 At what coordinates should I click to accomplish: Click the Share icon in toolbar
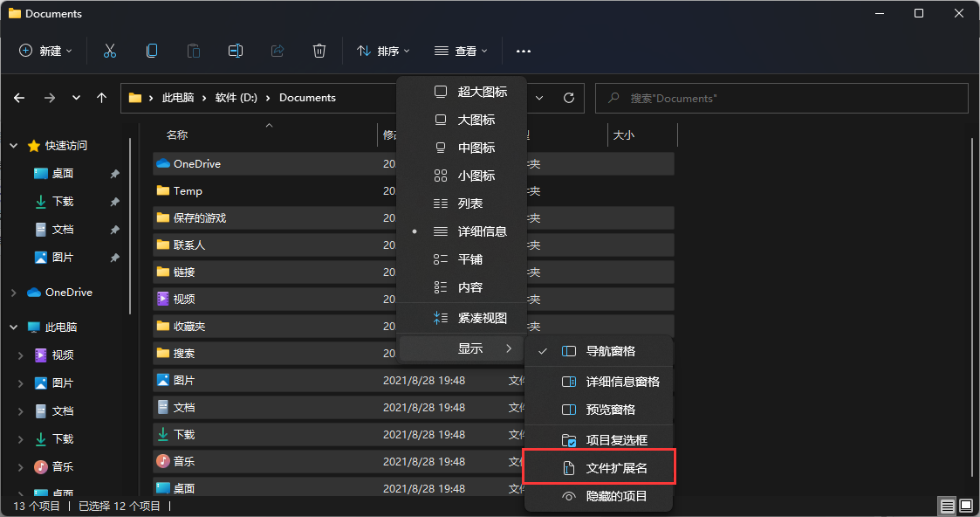pos(278,52)
